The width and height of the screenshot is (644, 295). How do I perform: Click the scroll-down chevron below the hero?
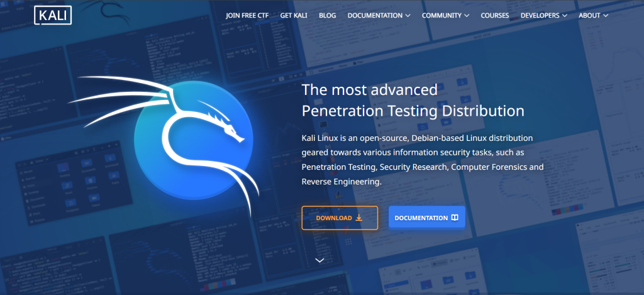pos(319,260)
